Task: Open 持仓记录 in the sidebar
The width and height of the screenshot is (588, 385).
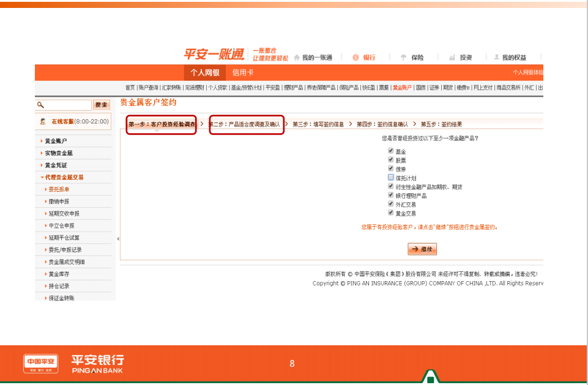Action: (59, 286)
